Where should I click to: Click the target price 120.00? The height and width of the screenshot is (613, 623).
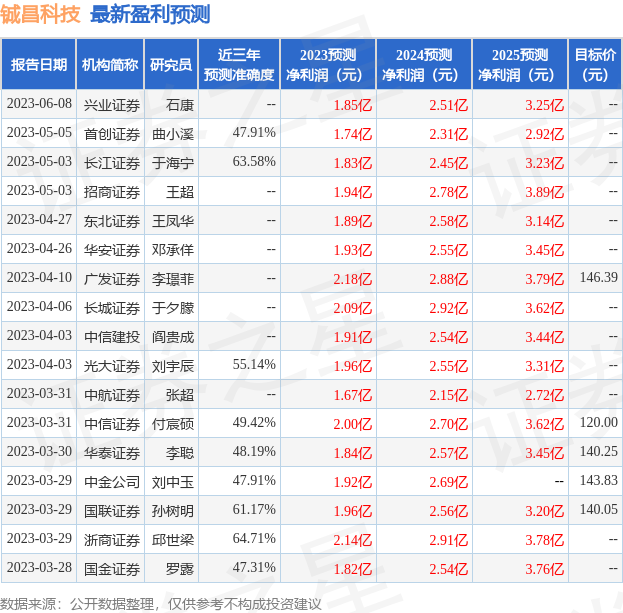click(598, 423)
